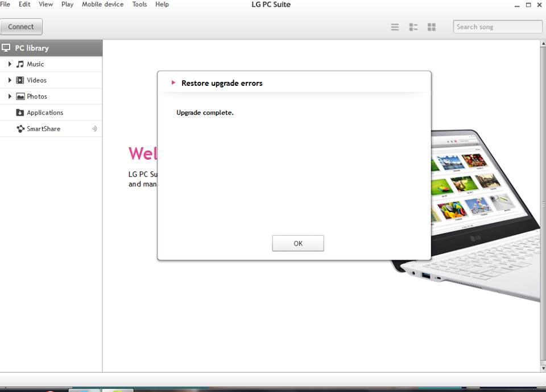This screenshot has width=546, height=392.
Task: Expand the Photos tree node
Action: click(10, 97)
